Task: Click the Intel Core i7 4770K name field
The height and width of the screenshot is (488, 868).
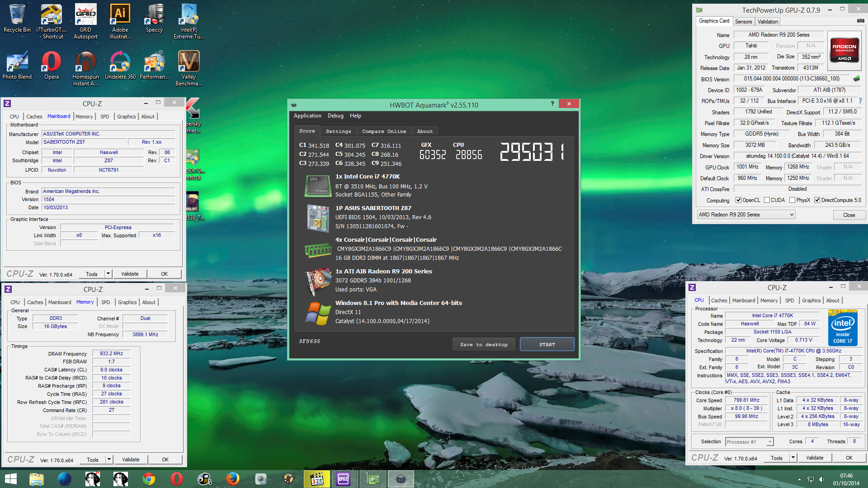Action: pos(772,316)
